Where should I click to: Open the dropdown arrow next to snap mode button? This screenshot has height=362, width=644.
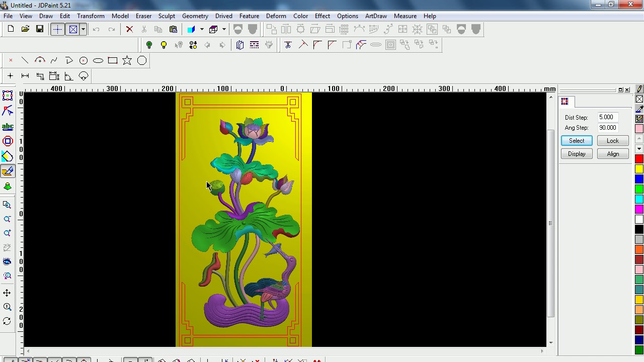(83, 29)
